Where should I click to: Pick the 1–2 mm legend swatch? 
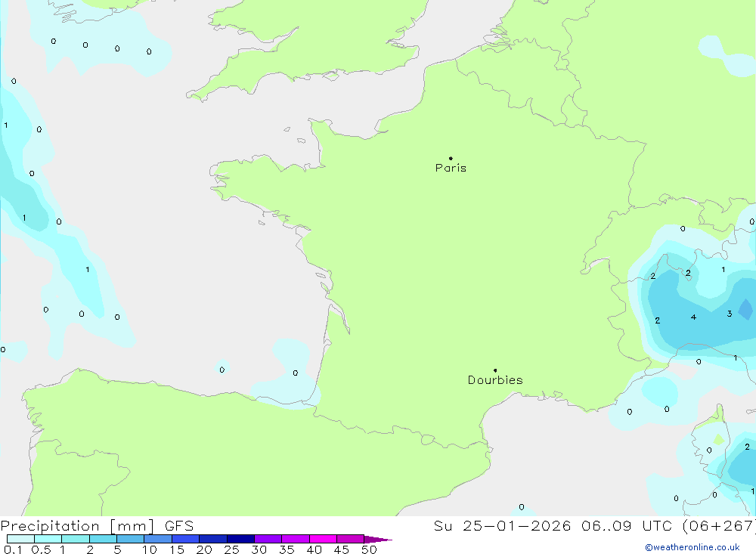coord(75,539)
